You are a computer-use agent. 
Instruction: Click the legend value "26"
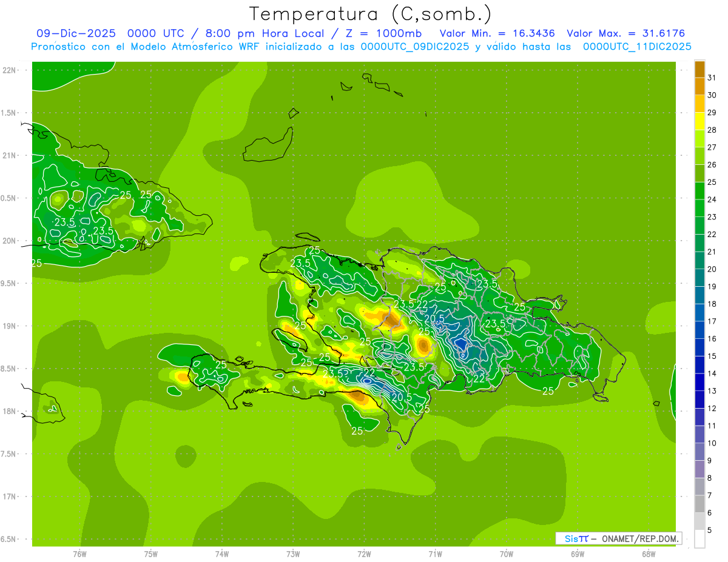(712, 164)
